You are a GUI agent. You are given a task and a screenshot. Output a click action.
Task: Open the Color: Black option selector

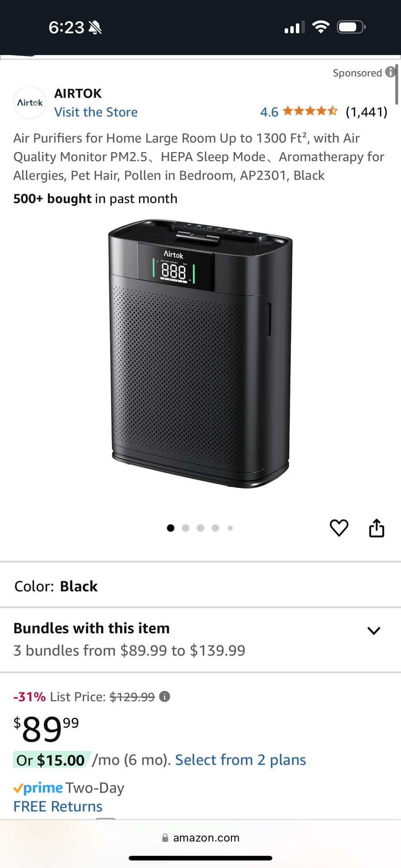click(200, 586)
